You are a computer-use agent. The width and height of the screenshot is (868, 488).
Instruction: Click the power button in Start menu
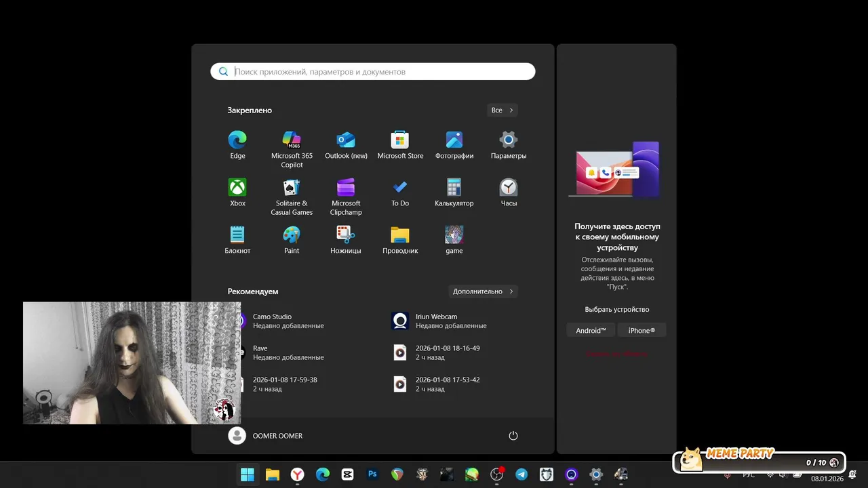pos(513,436)
